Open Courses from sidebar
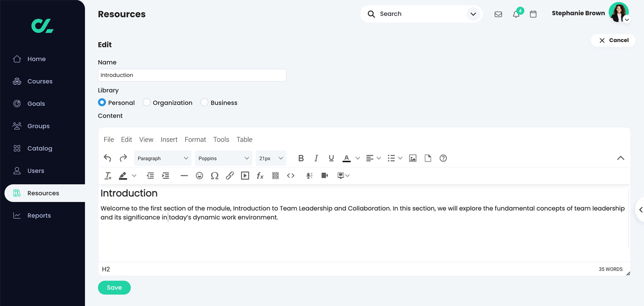This screenshot has height=306, width=644. [40, 81]
